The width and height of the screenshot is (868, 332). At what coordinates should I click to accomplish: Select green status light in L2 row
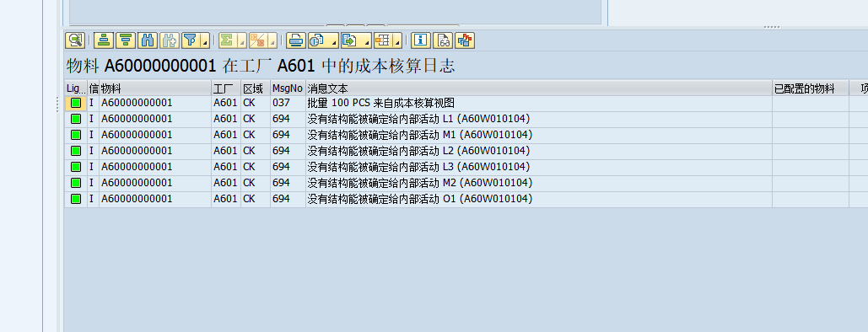point(76,151)
